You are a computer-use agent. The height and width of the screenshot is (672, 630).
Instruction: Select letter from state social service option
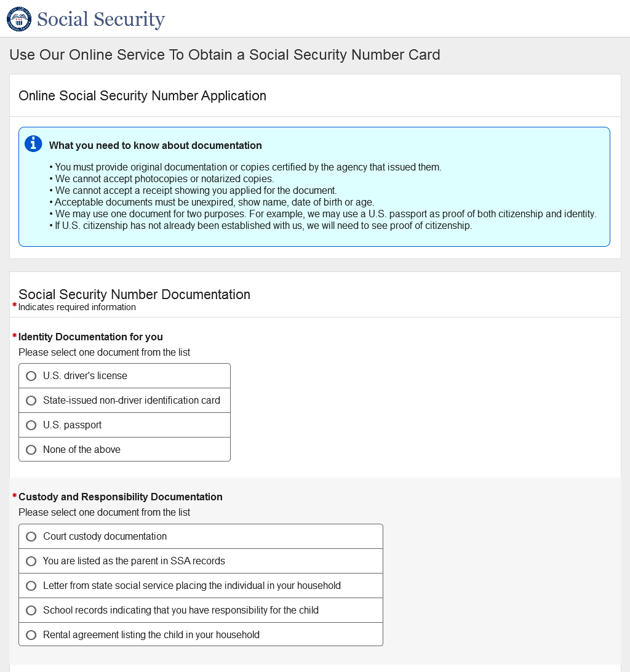pos(31,586)
